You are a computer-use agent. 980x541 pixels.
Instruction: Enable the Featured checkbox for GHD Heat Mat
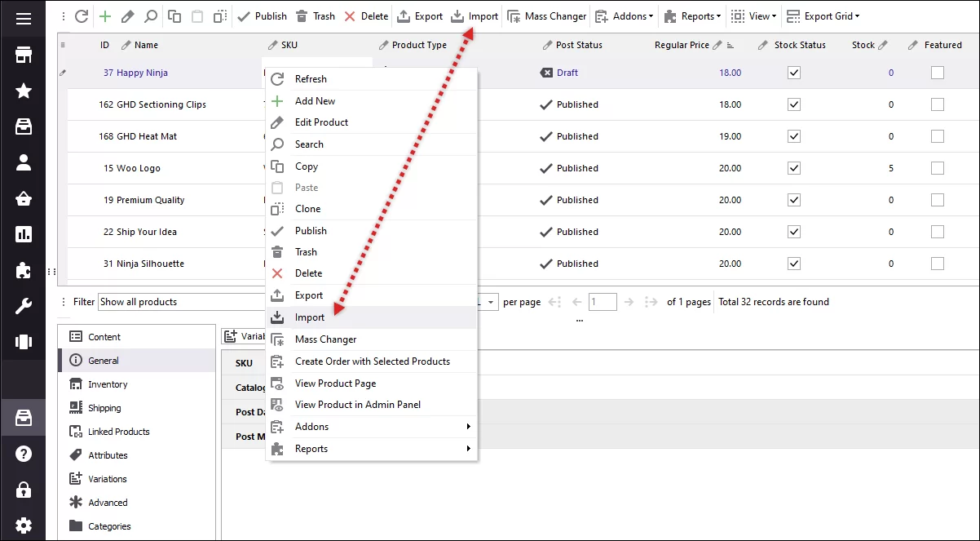coord(937,136)
